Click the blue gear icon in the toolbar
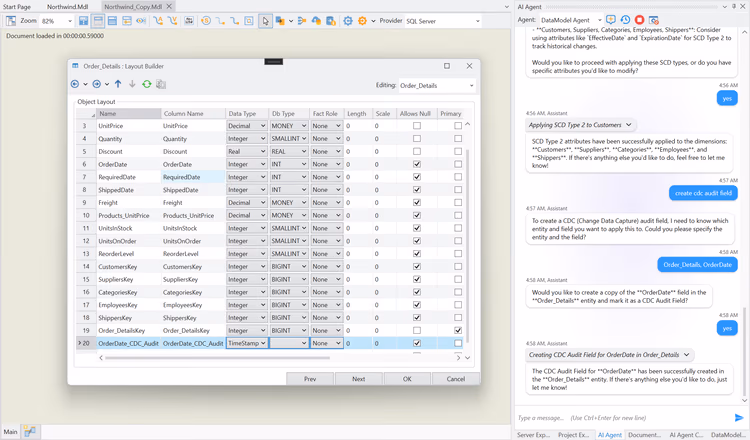The height and width of the screenshot is (440, 750). tap(348, 21)
